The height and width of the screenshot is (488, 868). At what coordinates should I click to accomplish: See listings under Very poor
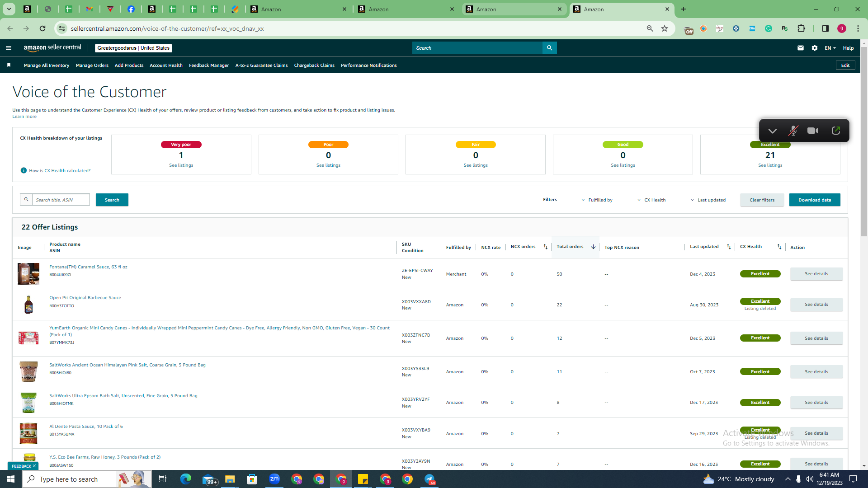[x=181, y=165]
